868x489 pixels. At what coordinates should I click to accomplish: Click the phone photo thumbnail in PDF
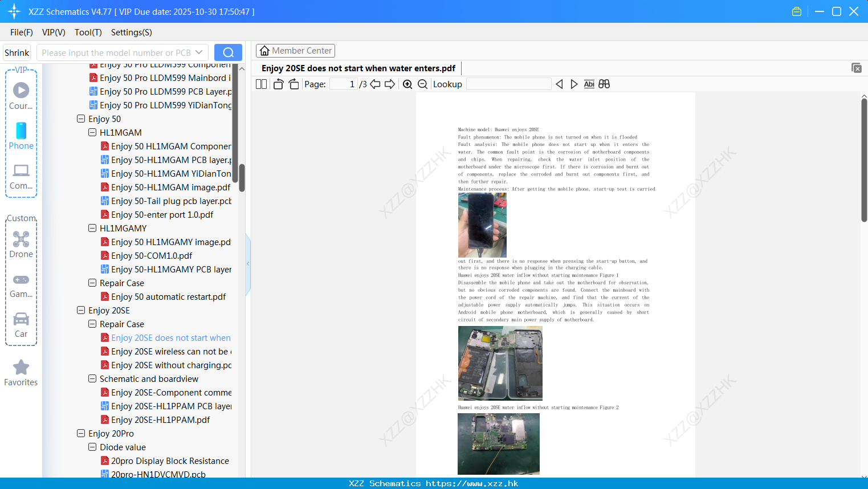pos(482,225)
